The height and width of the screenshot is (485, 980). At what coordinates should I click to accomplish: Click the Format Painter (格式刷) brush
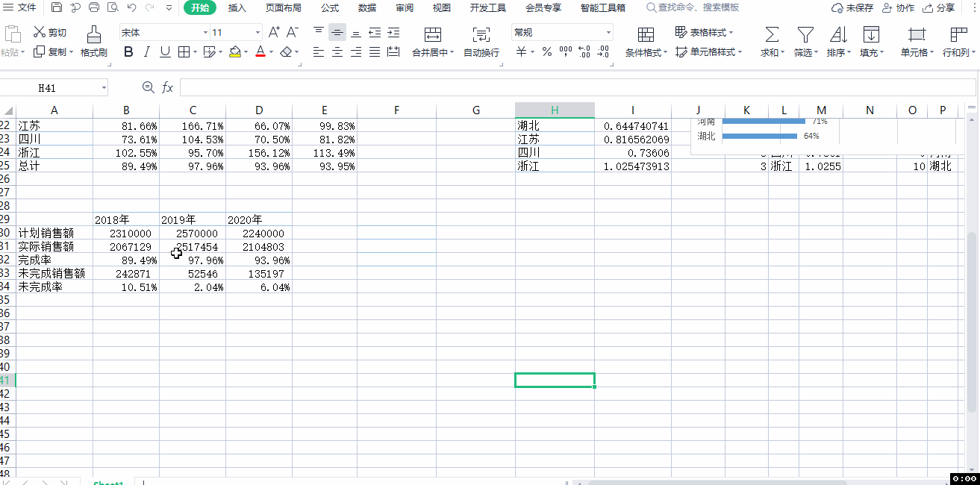coord(94,41)
